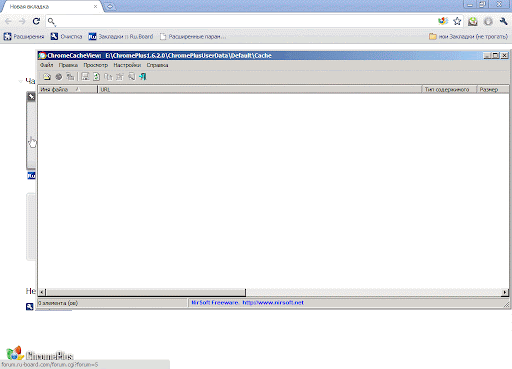Click the 0 элемента(ов) status bar text
This screenshot has width=512, height=369.
(x=58, y=303)
